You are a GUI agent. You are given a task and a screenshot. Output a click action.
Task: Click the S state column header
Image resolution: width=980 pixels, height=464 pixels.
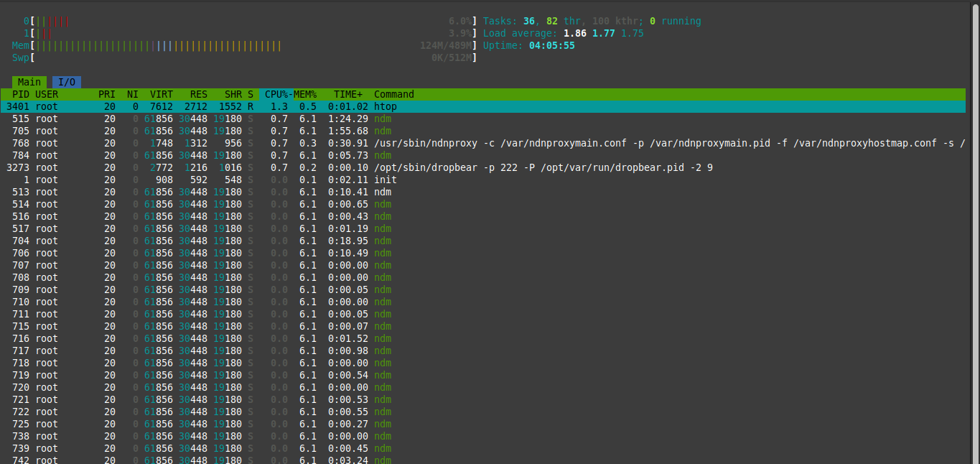(251, 94)
